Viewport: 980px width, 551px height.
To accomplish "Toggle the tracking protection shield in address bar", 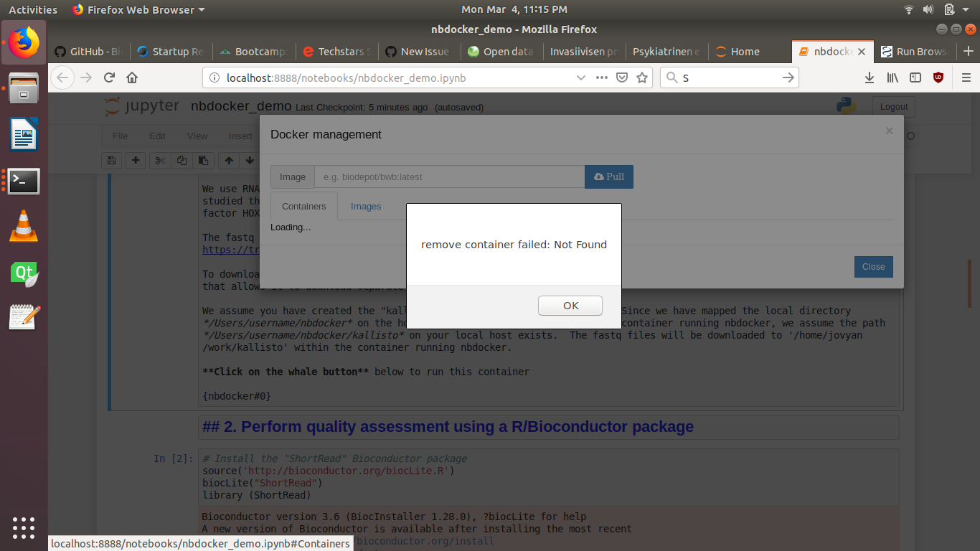I will [x=621, y=77].
